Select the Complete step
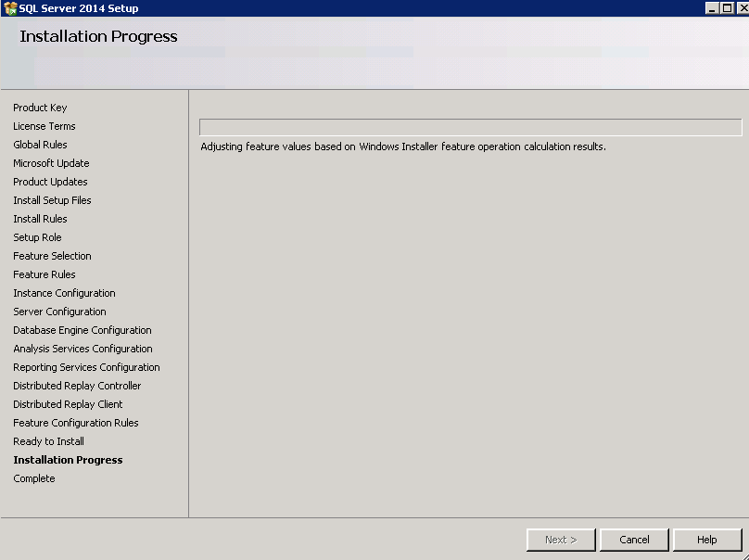749x560 pixels. point(34,478)
